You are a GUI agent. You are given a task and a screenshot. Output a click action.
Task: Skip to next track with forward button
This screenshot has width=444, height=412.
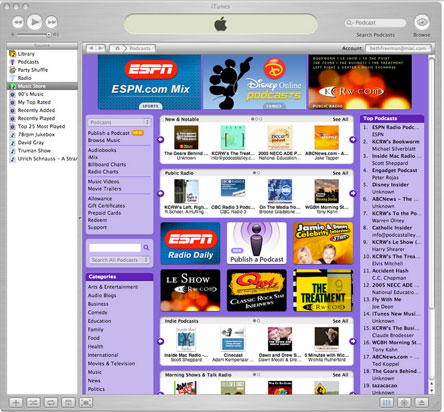(x=51, y=22)
